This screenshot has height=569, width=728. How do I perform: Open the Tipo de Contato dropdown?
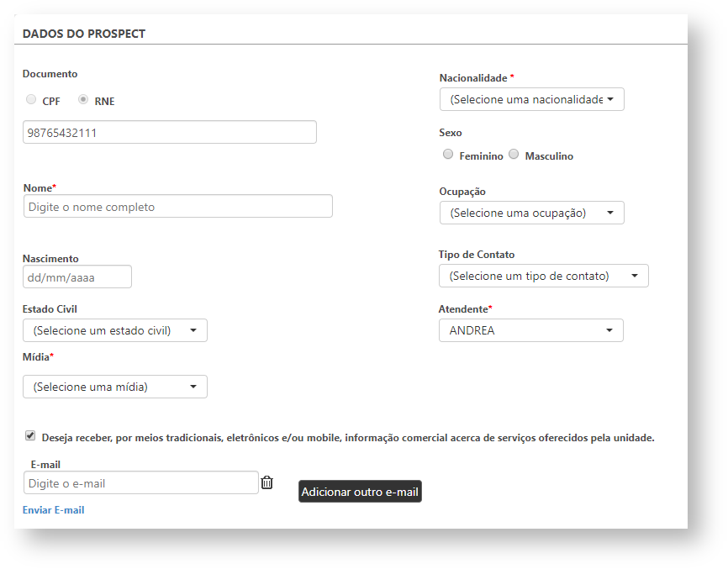click(543, 276)
